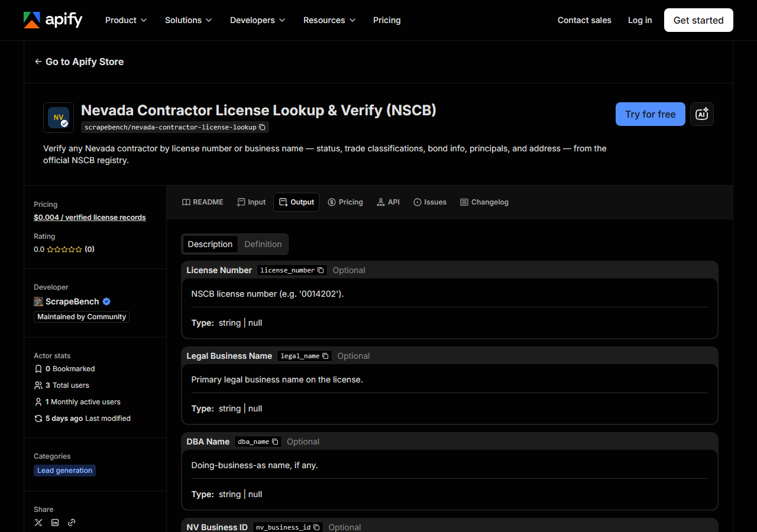The width and height of the screenshot is (757, 532).
Task: Click the Total users icon
Action: 38,385
